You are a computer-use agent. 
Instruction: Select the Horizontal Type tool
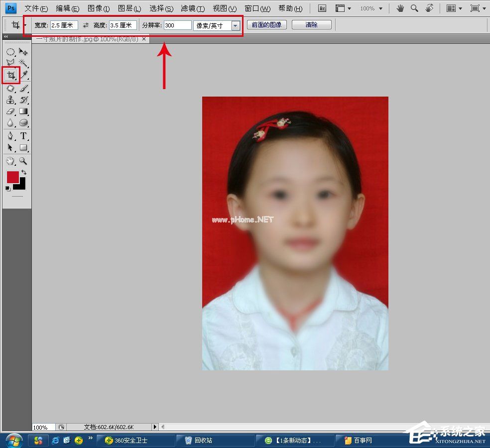coord(23,136)
